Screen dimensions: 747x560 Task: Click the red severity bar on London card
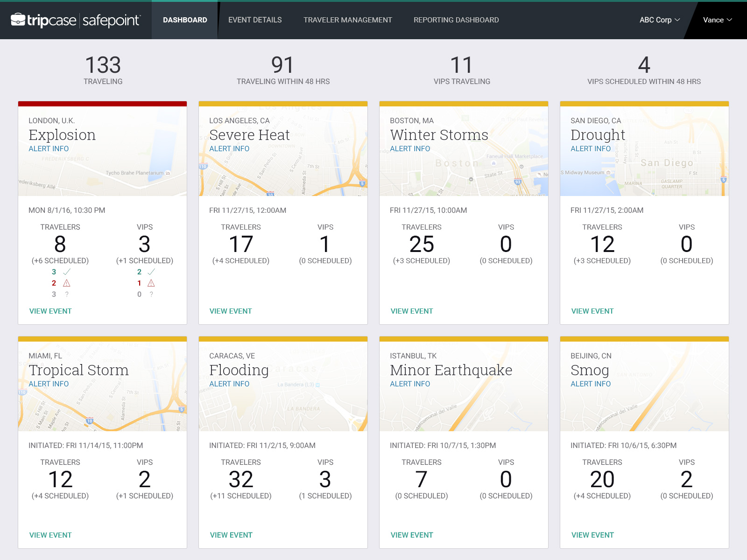[102, 104]
